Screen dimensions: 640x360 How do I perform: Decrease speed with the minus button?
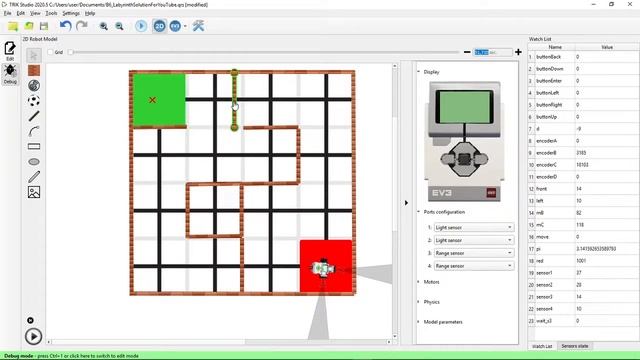467,52
